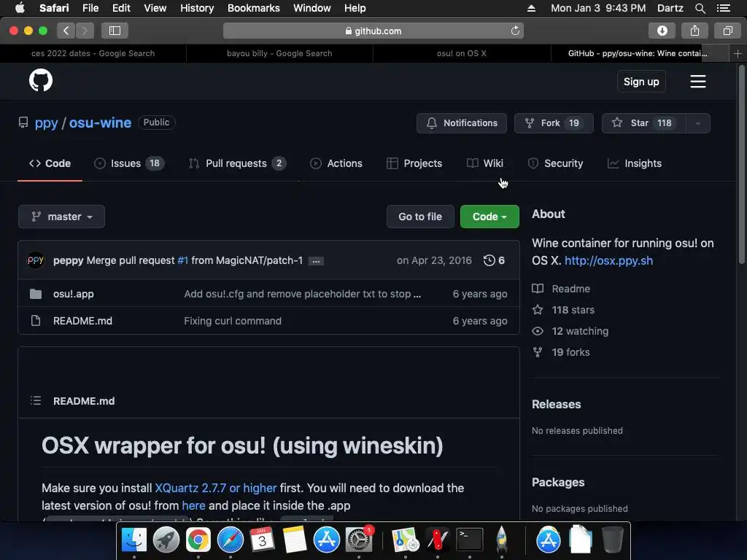Expand the green Code dropdown
The width and height of the screenshot is (747, 560).
489,217
